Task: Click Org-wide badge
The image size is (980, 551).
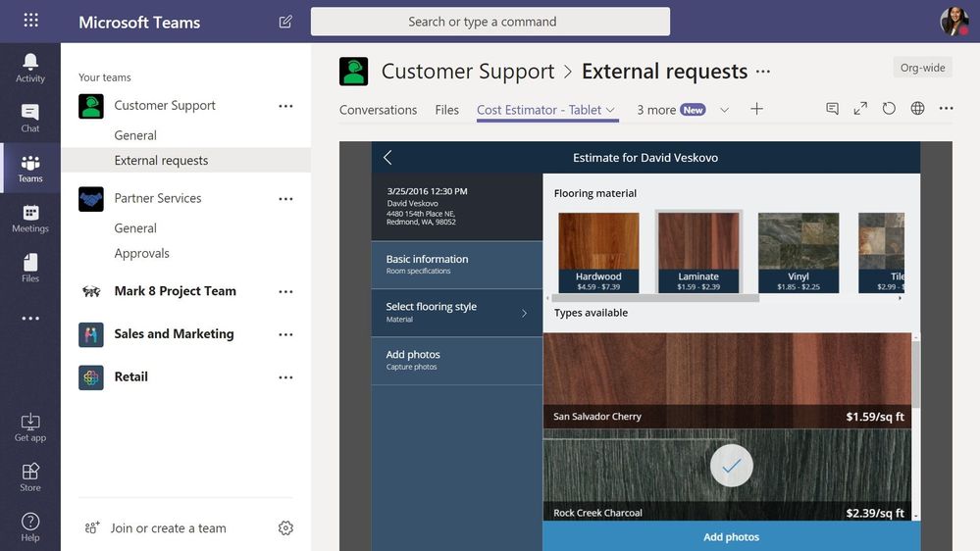Action: click(x=922, y=68)
